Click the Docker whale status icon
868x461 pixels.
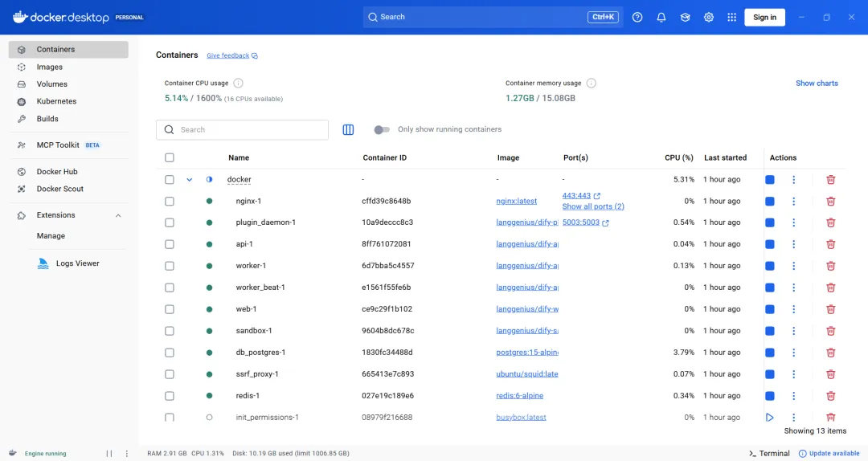[13, 453]
